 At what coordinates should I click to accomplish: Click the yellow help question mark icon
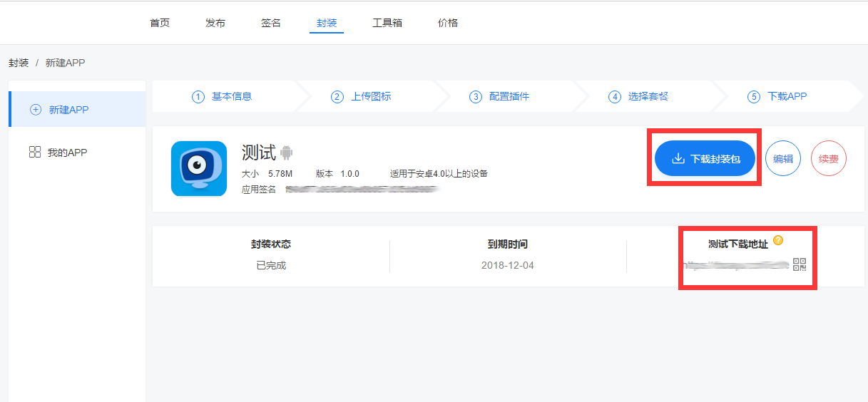click(x=778, y=240)
